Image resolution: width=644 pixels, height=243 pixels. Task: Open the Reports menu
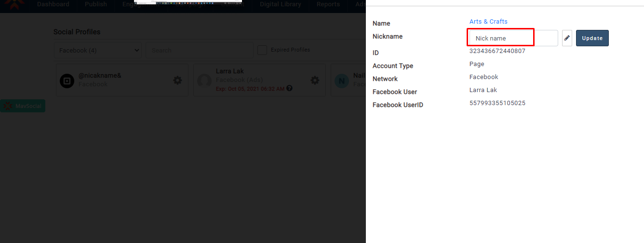click(x=328, y=4)
